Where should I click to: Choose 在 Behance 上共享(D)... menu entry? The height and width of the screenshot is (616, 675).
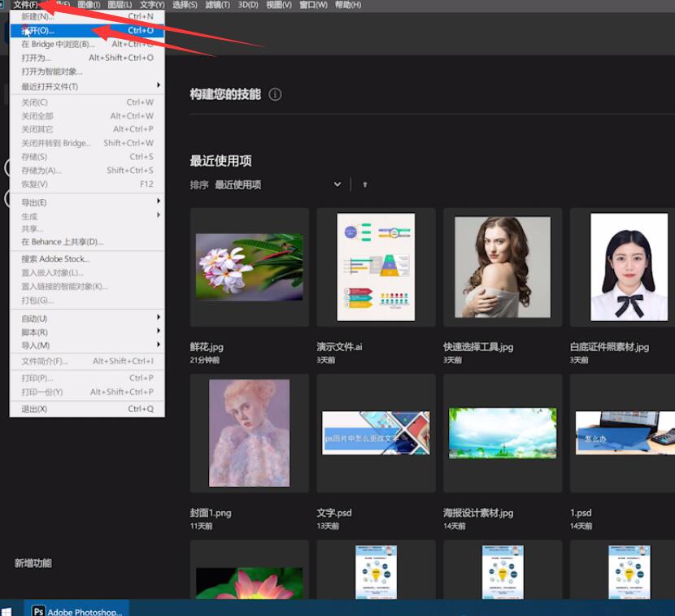[x=87, y=241]
